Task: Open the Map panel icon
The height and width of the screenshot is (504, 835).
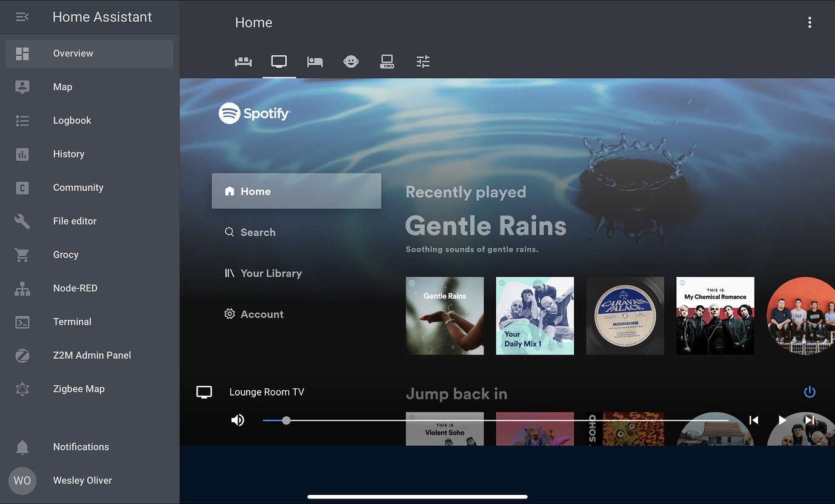Action: pyautogui.click(x=22, y=87)
